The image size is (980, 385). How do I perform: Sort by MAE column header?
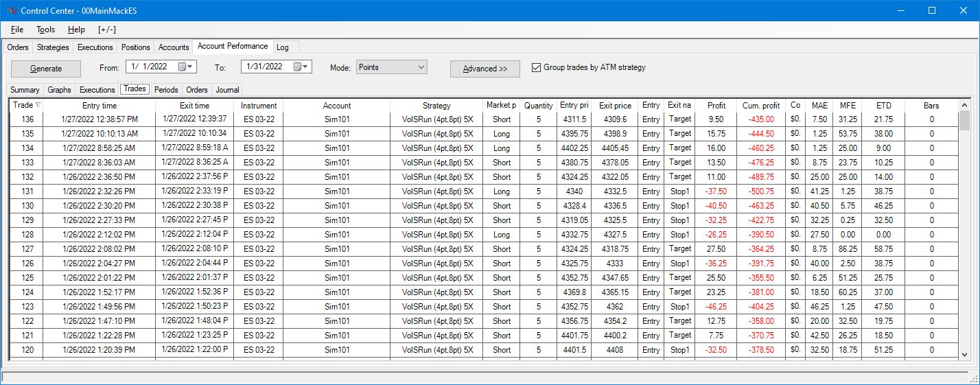pyautogui.click(x=819, y=106)
